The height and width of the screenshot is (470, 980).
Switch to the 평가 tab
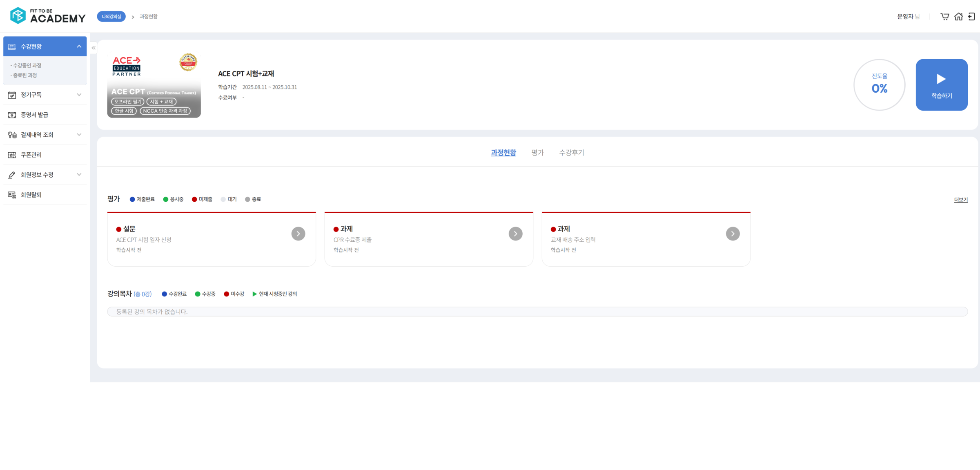537,152
